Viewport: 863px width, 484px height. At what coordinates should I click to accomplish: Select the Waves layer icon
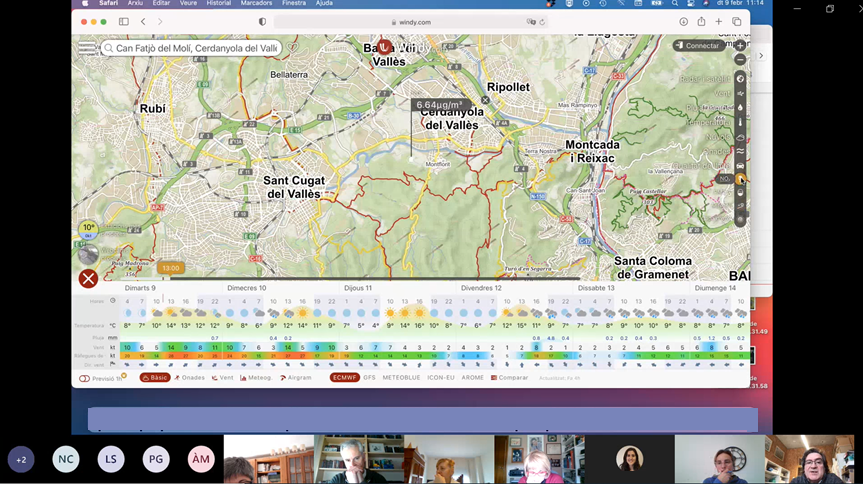tap(740, 151)
